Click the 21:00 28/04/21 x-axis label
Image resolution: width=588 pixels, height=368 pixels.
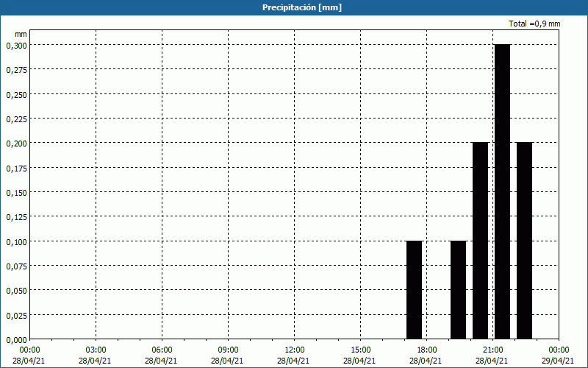(492, 355)
